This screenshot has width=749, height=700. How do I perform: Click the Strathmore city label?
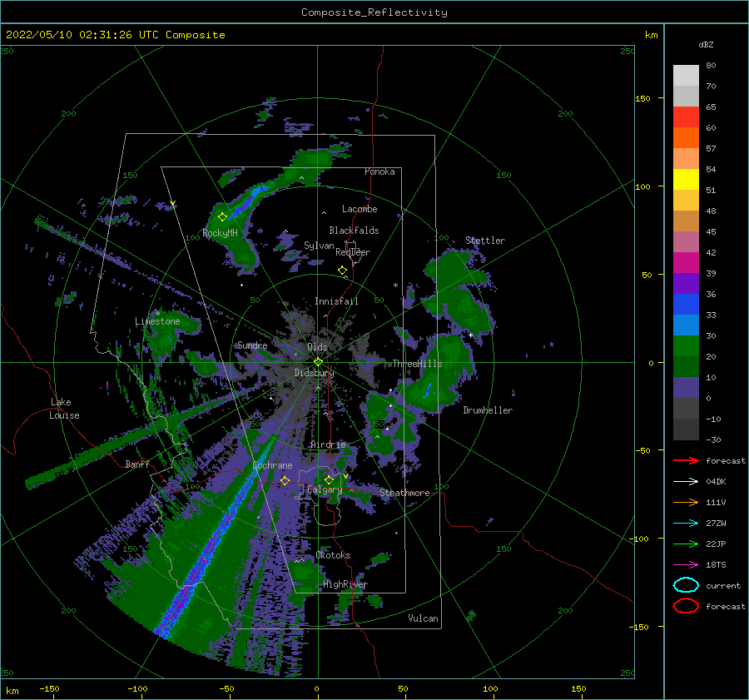click(x=404, y=493)
